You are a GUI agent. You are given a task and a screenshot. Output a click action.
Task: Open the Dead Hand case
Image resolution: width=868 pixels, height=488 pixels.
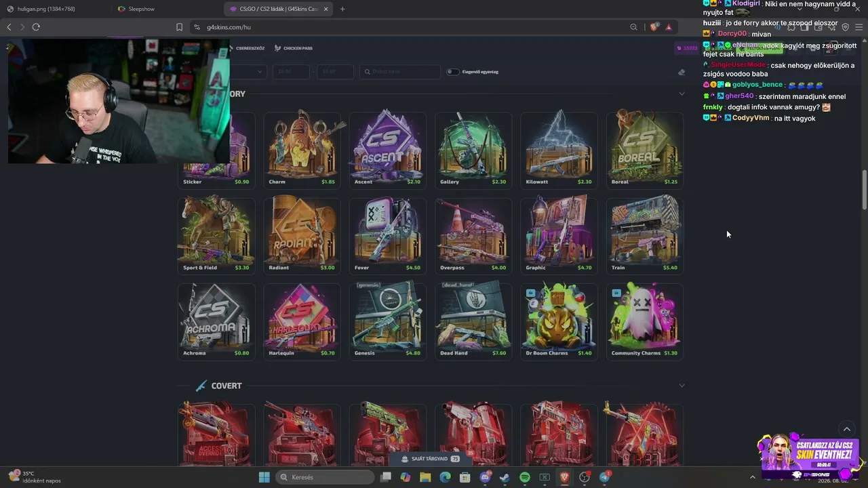(473, 321)
